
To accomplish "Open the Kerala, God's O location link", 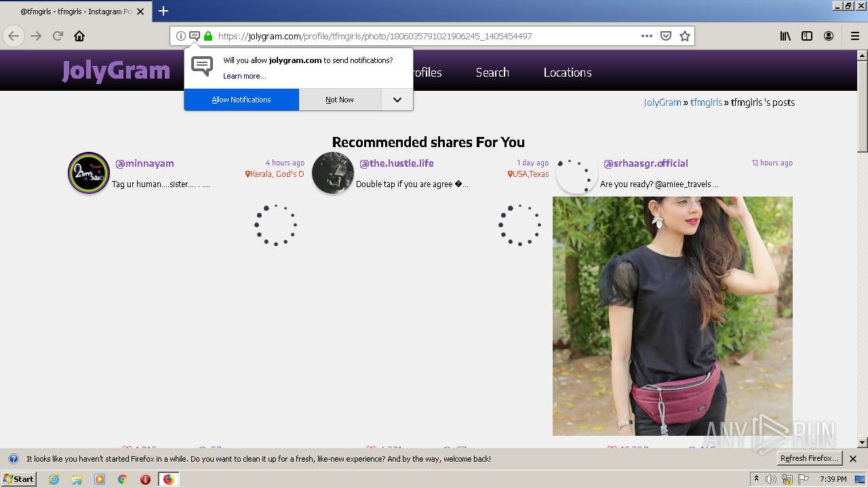I will (275, 174).
